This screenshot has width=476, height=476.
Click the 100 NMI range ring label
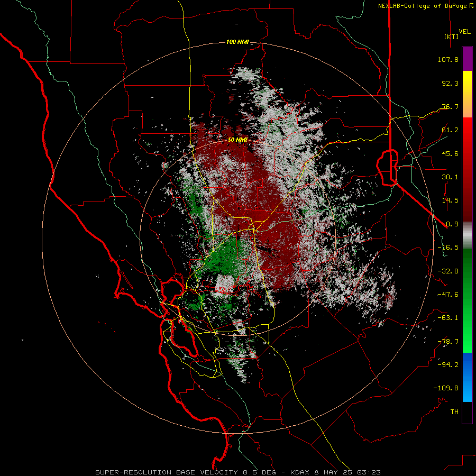click(237, 42)
